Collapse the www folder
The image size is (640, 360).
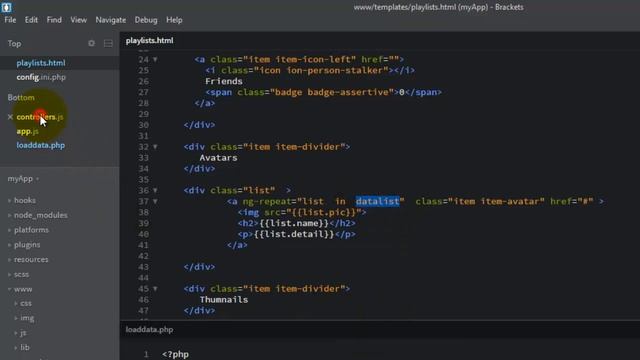coord(23,289)
